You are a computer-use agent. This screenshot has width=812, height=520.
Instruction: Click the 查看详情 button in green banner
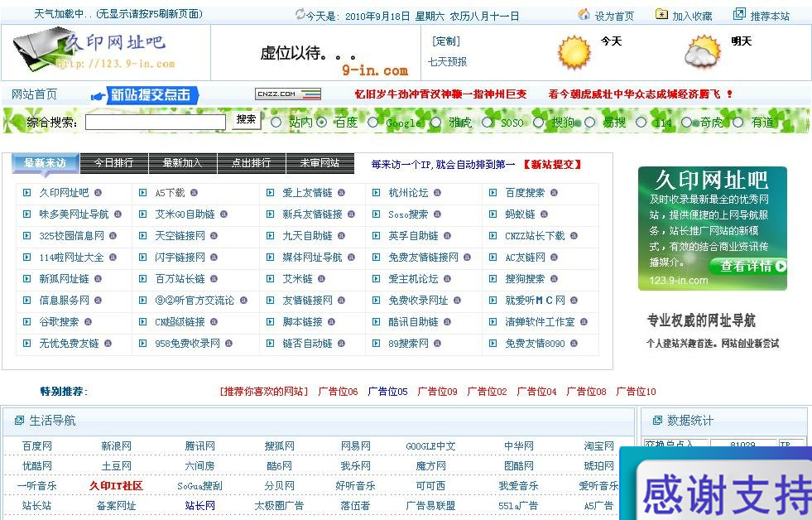(747, 267)
